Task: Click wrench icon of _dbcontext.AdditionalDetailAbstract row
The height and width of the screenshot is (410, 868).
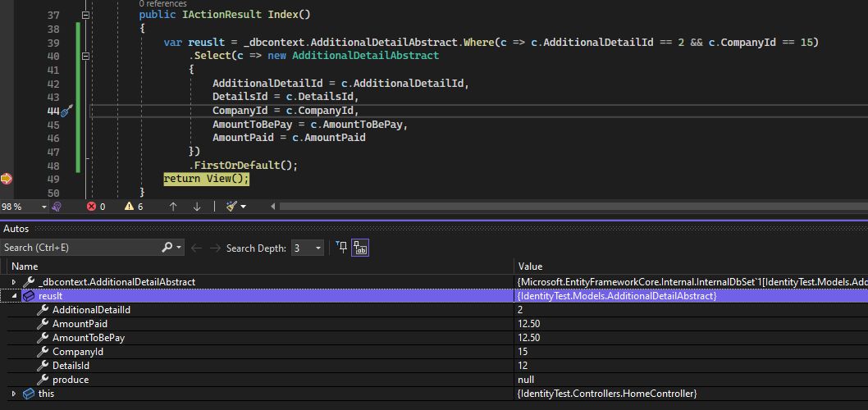Action: pos(30,281)
